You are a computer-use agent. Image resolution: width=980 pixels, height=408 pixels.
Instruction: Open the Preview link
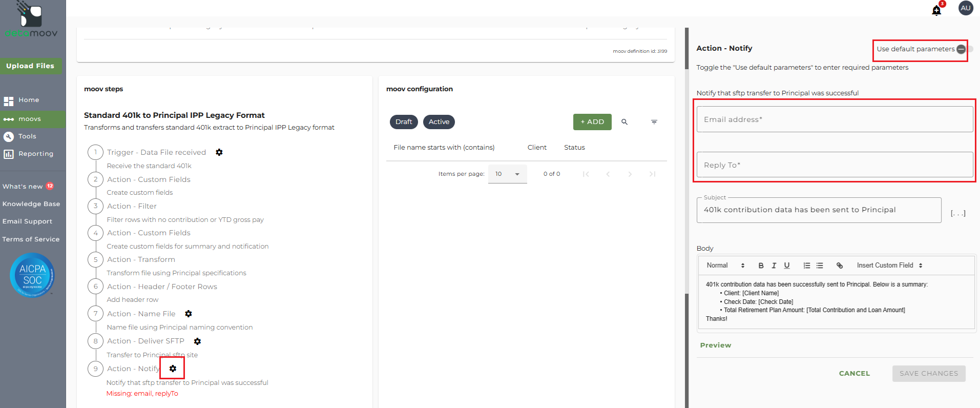tap(716, 345)
